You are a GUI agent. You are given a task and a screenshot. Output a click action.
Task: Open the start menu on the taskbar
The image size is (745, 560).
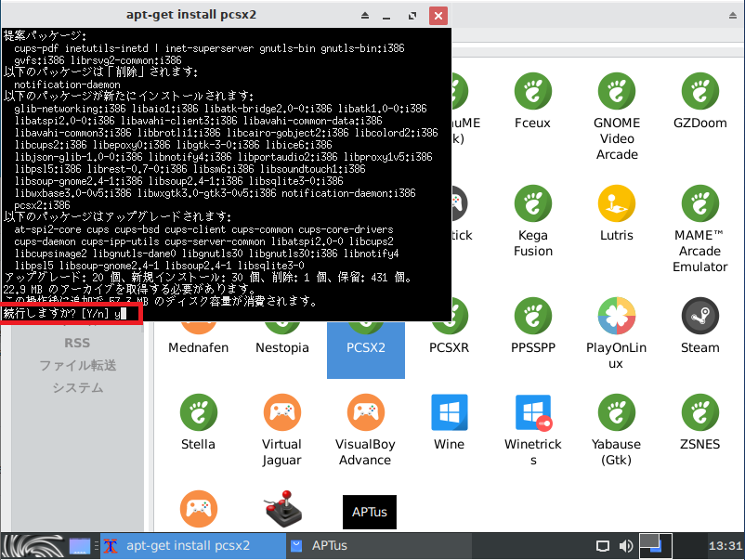33,546
